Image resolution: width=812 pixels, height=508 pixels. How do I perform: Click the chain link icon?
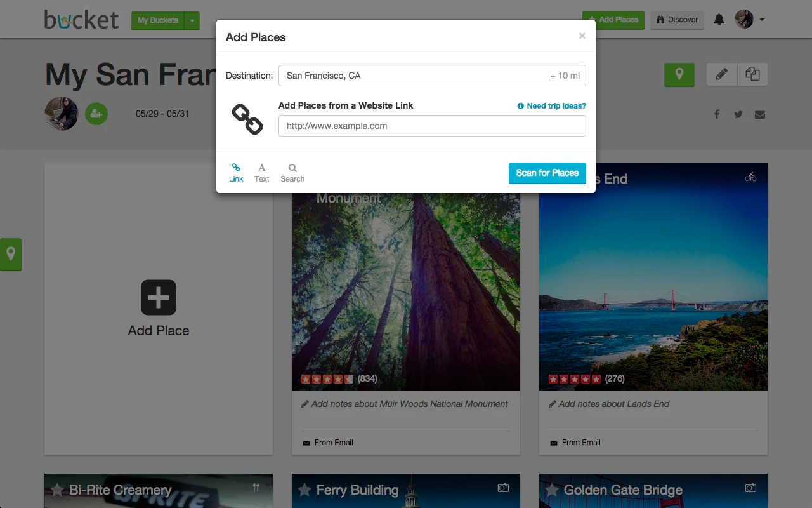tap(247, 119)
